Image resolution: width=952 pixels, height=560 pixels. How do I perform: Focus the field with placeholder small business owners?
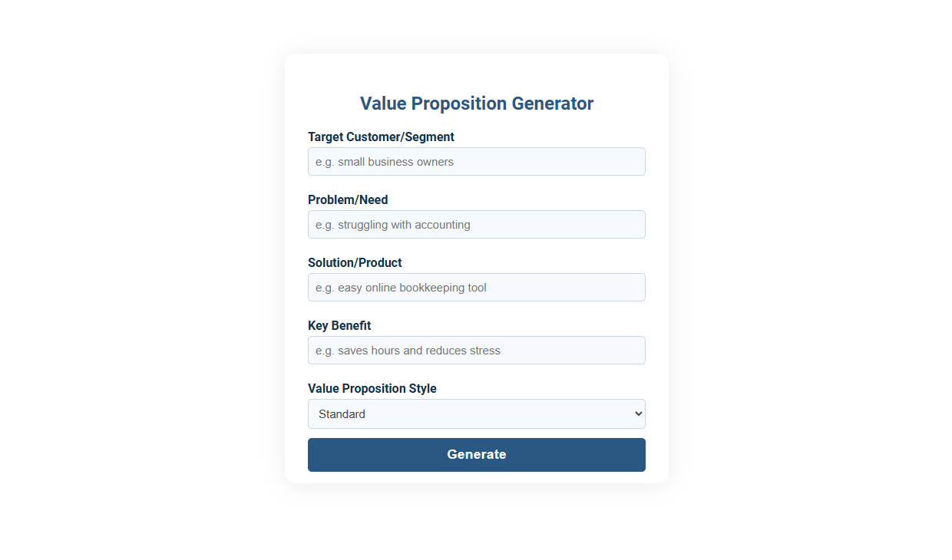pyautogui.click(x=476, y=161)
